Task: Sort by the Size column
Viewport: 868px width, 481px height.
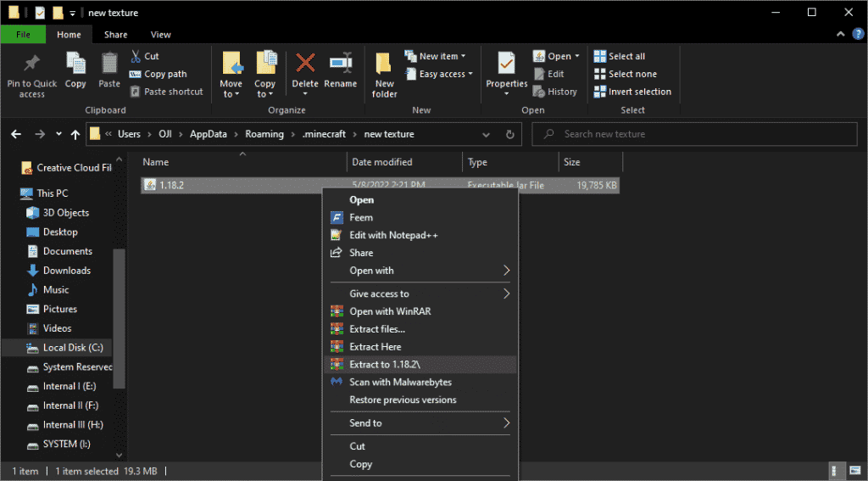Action: point(591,162)
